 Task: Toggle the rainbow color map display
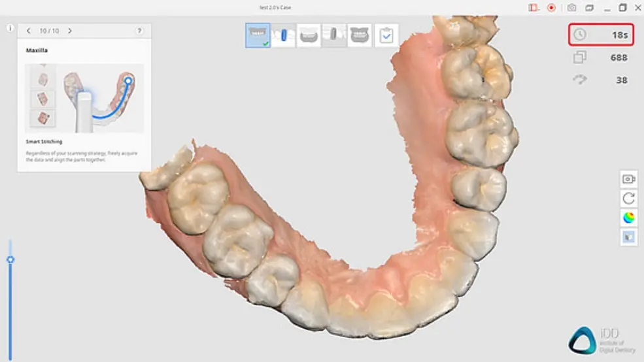[x=628, y=218]
